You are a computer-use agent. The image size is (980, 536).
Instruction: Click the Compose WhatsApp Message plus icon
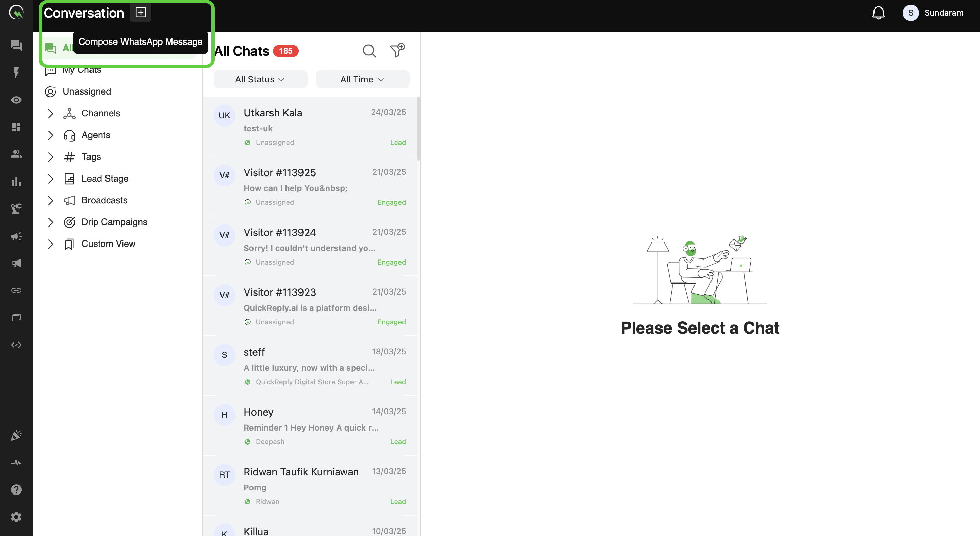pos(141,13)
